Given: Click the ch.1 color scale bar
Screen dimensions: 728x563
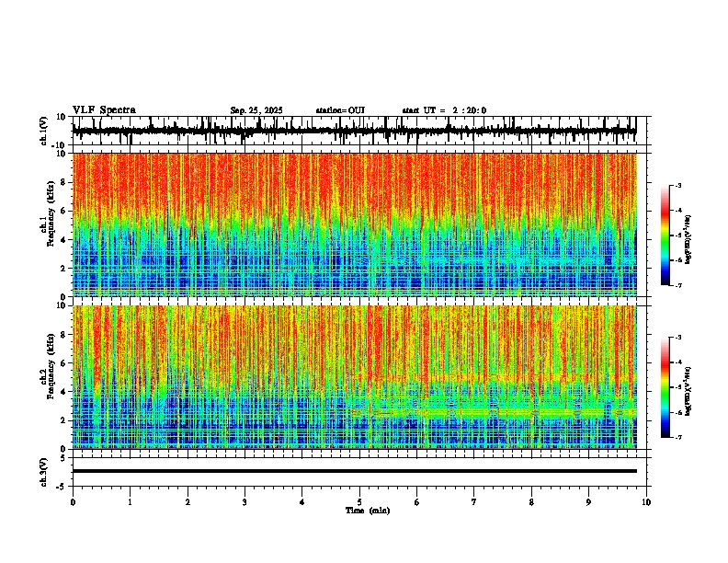Looking at the screenshot, I should coord(665,236).
